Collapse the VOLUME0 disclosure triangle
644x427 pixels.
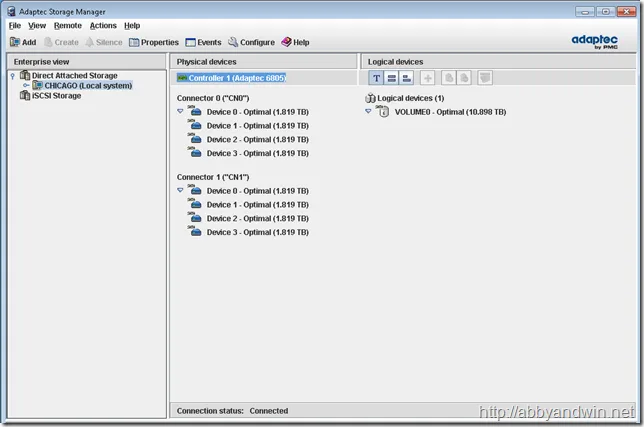point(368,112)
